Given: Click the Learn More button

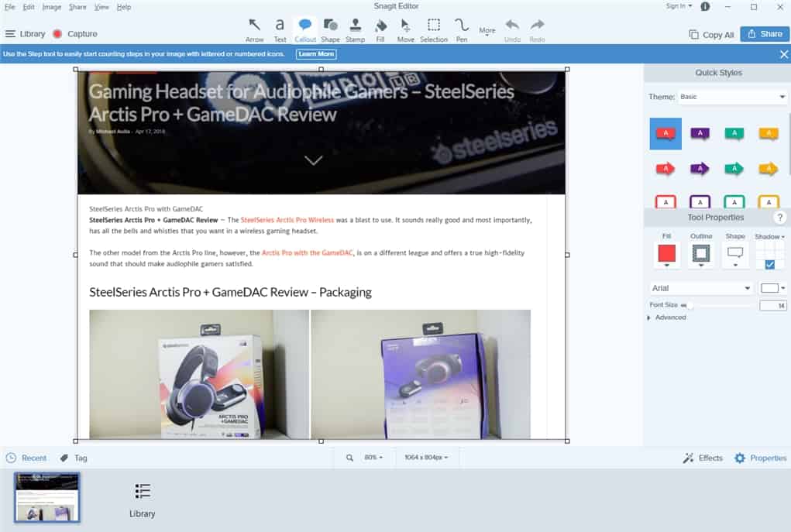Looking at the screenshot, I should pos(316,54).
